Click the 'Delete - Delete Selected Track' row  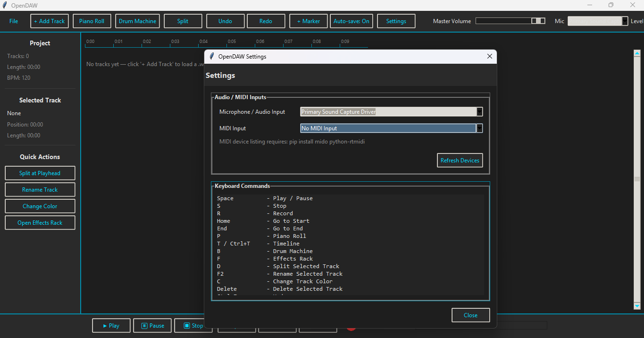[x=280, y=289]
